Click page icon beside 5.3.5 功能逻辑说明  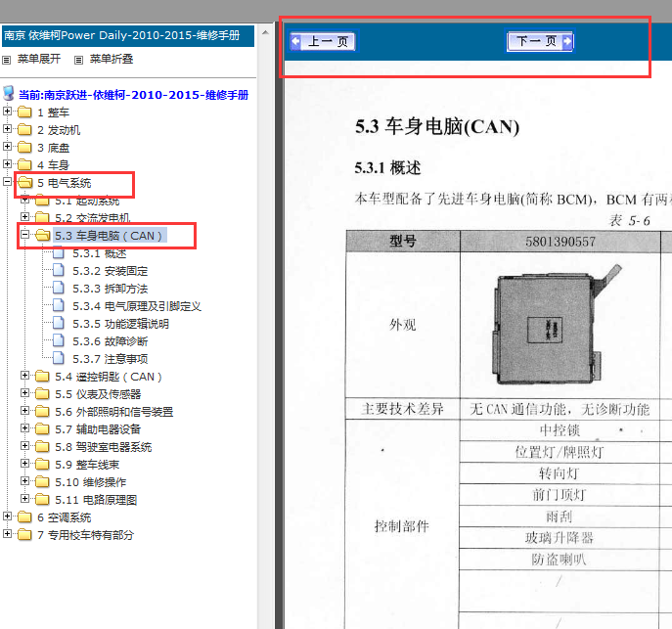pos(59,323)
